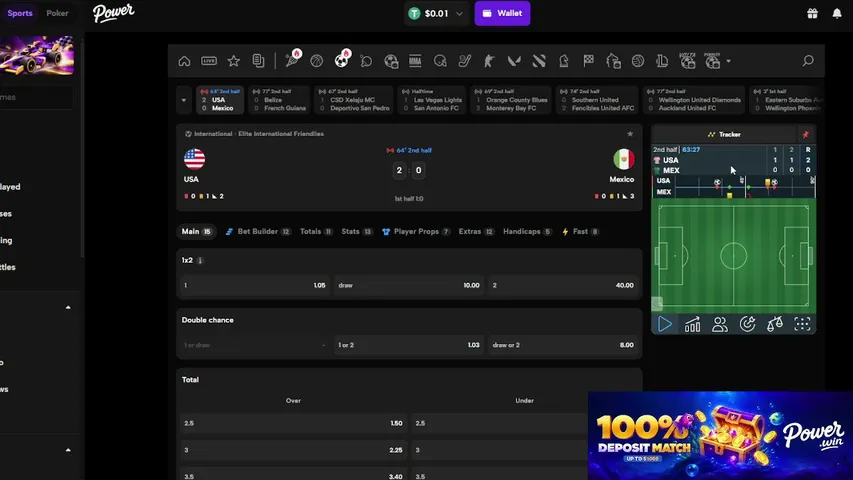
Task: Switch to Poker section
Action: pyautogui.click(x=57, y=13)
